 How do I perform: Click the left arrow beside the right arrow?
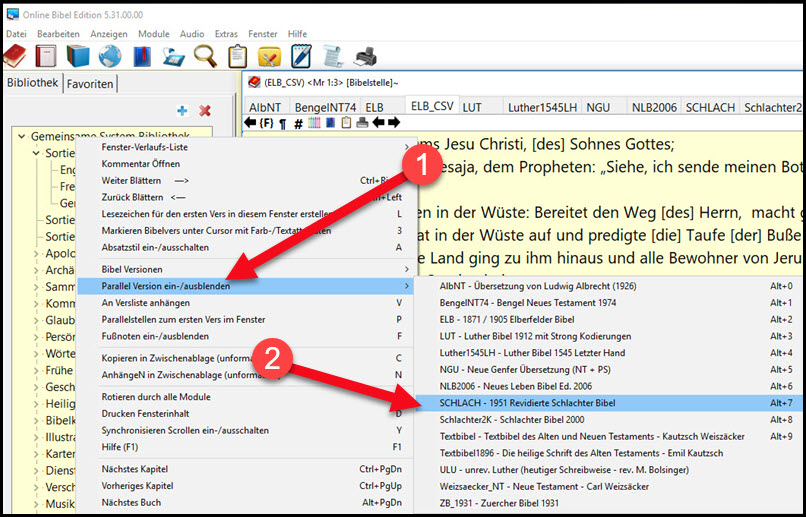pos(378,123)
